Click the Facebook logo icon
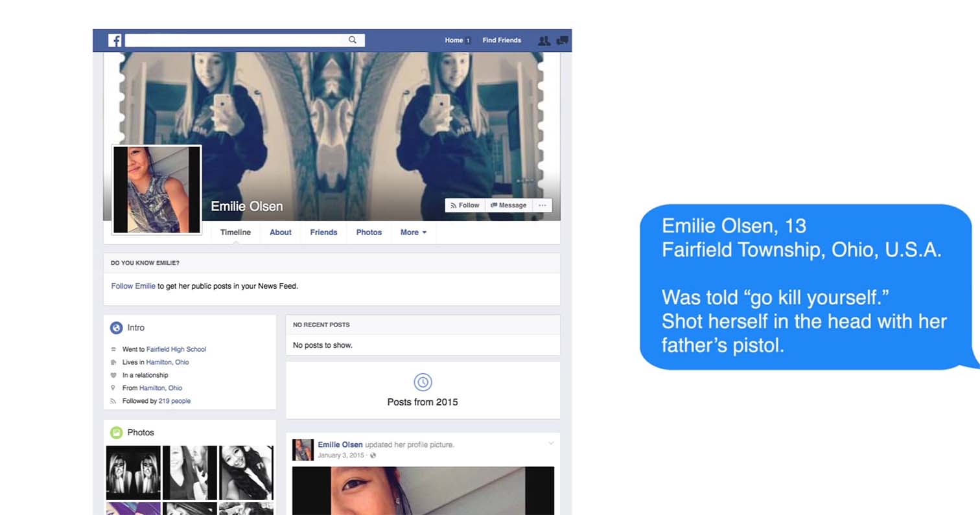This screenshot has height=515, width=980. pos(115,40)
